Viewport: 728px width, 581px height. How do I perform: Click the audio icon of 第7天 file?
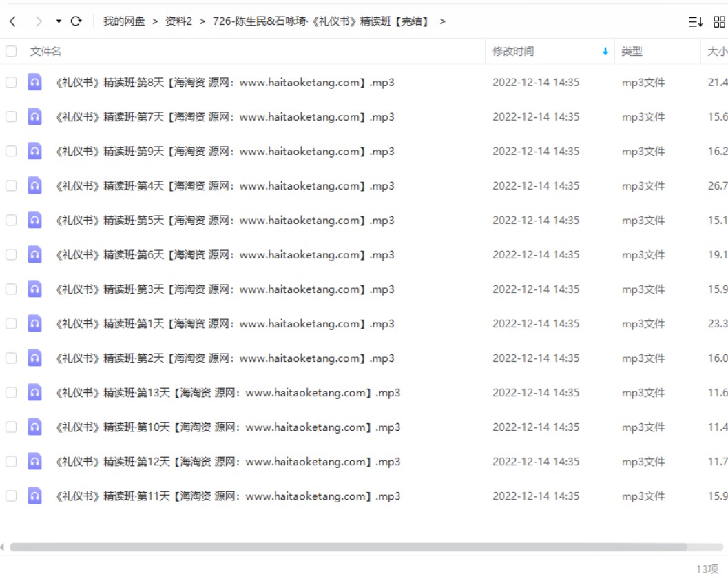point(35,116)
